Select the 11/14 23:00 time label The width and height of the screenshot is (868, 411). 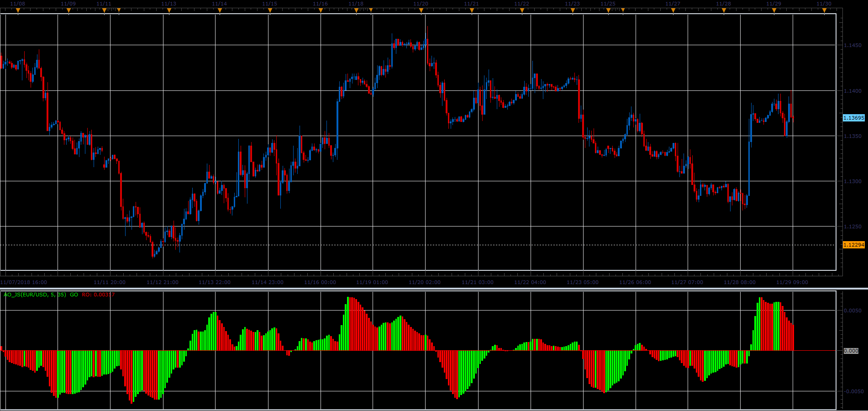pyautogui.click(x=268, y=282)
